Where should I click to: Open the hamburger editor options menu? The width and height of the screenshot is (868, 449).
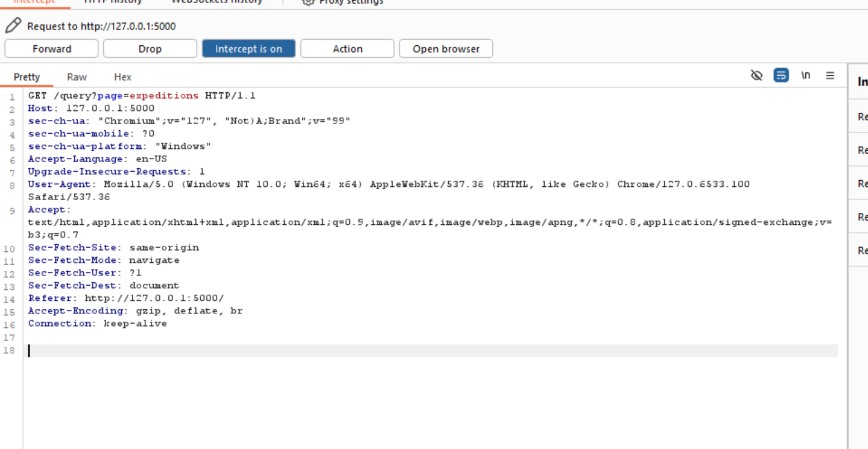[x=830, y=75]
